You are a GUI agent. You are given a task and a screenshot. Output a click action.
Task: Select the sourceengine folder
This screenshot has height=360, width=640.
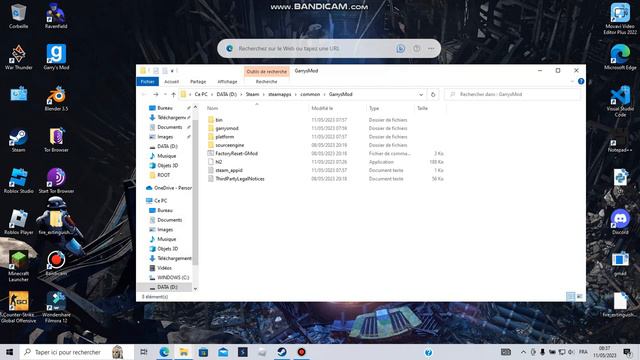229,145
